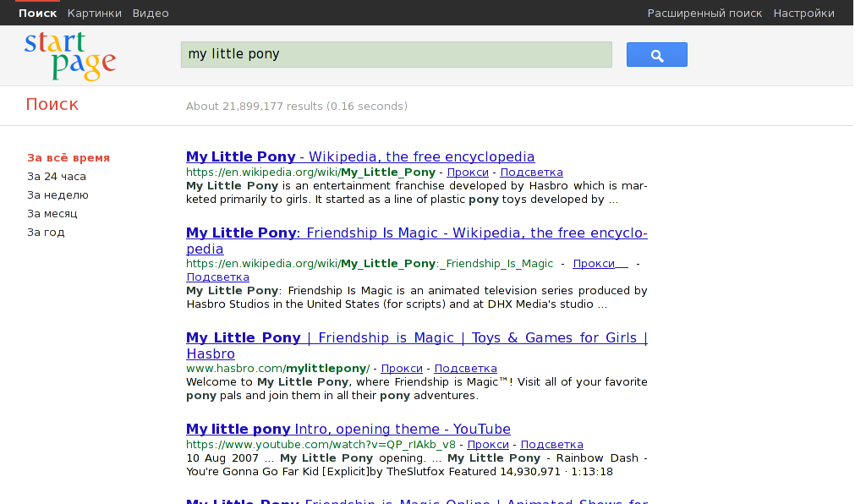The image size is (866, 504).
Task: Select the За всё время filter
Action: pyautogui.click(x=69, y=157)
